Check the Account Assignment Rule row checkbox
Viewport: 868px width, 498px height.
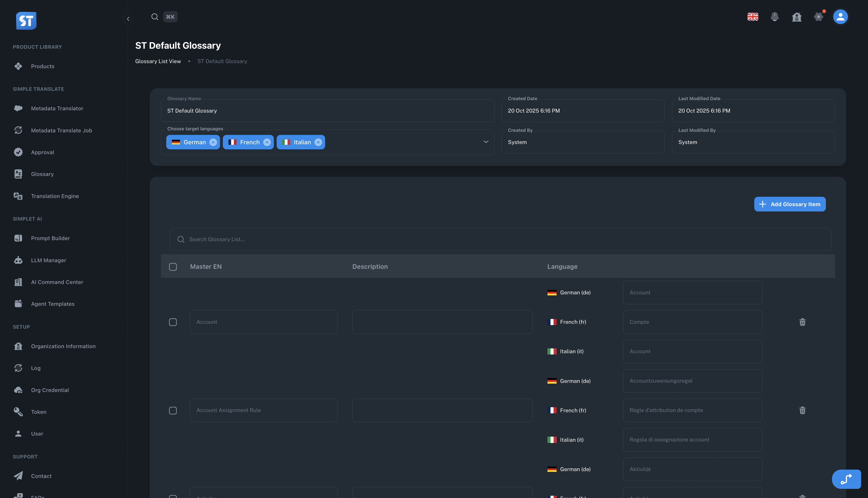pyautogui.click(x=173, y=411)
